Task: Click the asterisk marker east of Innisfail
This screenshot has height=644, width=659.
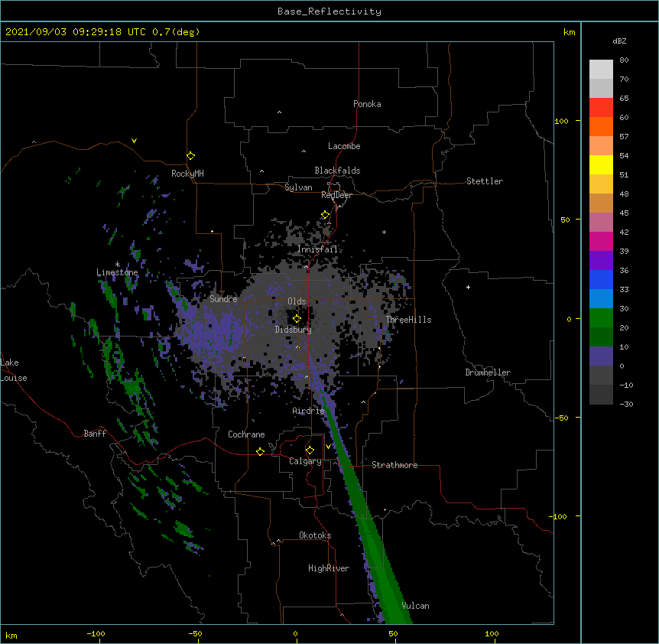Action: [384, 233]
